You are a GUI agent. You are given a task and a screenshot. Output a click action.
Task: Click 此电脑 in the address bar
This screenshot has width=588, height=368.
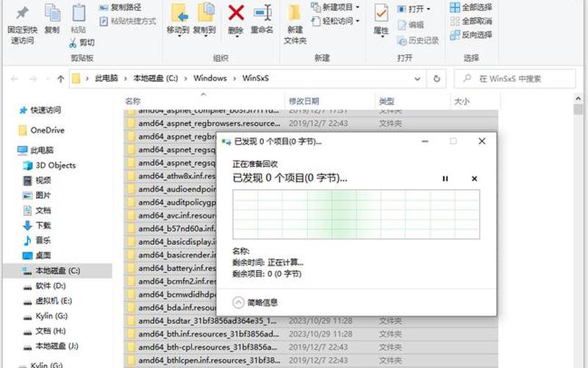pos(106,78)
